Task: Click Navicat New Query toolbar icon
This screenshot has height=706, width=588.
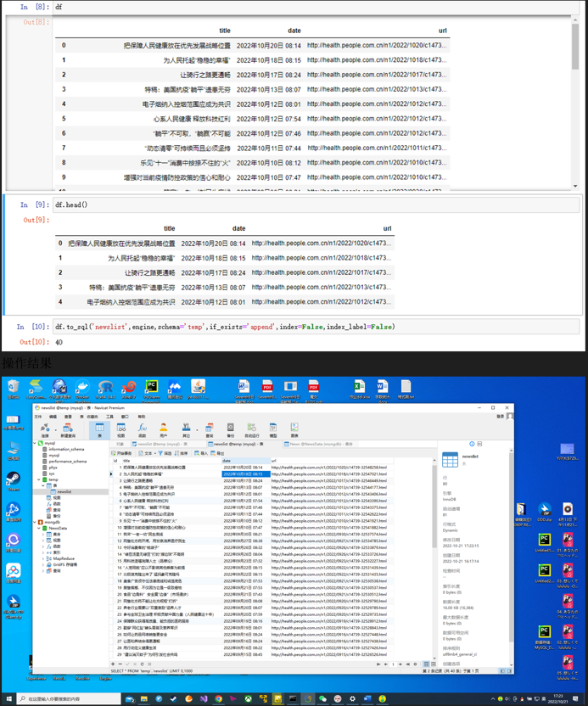Action: pos(68,429)
